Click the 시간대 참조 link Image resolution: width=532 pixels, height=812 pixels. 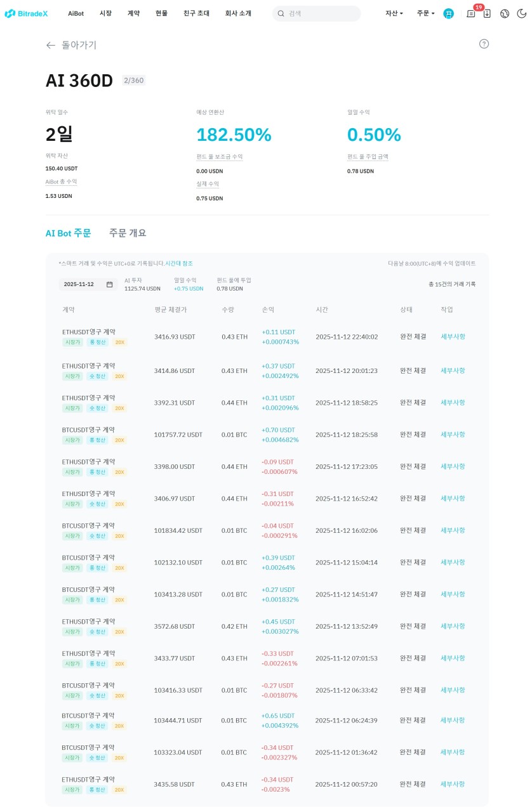tap(179, 263)
